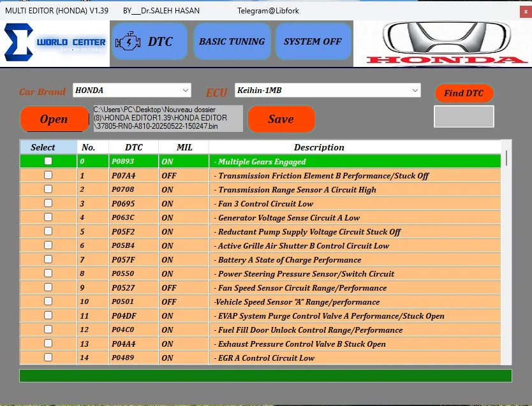Click the Honda emblem logo
Viewport: 532px width, 406px height.
point(443,42)
